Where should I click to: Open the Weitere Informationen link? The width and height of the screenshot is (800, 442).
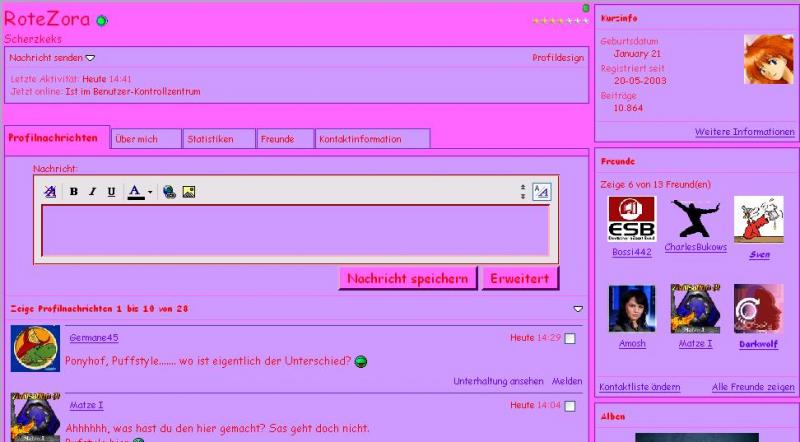(x=744, y=132)
